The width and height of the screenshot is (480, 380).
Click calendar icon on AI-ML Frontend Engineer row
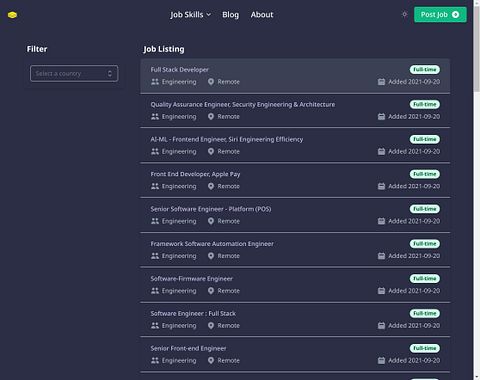[381, 151]
